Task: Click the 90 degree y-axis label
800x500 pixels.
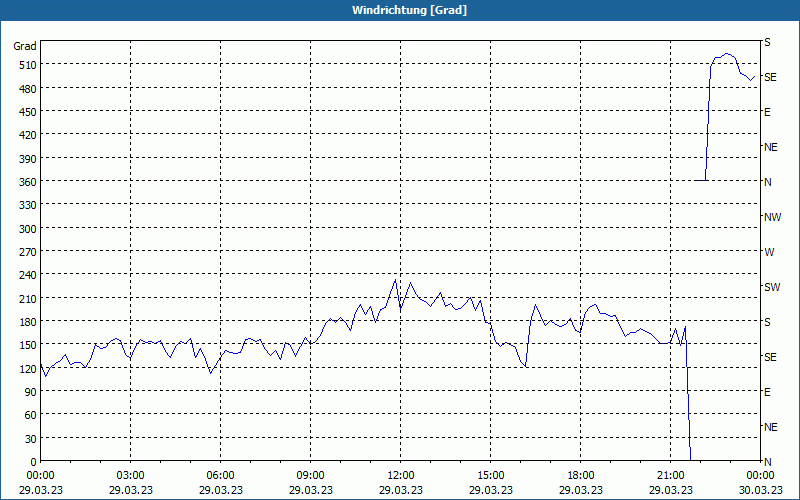Action: click(x=28, y=392)
